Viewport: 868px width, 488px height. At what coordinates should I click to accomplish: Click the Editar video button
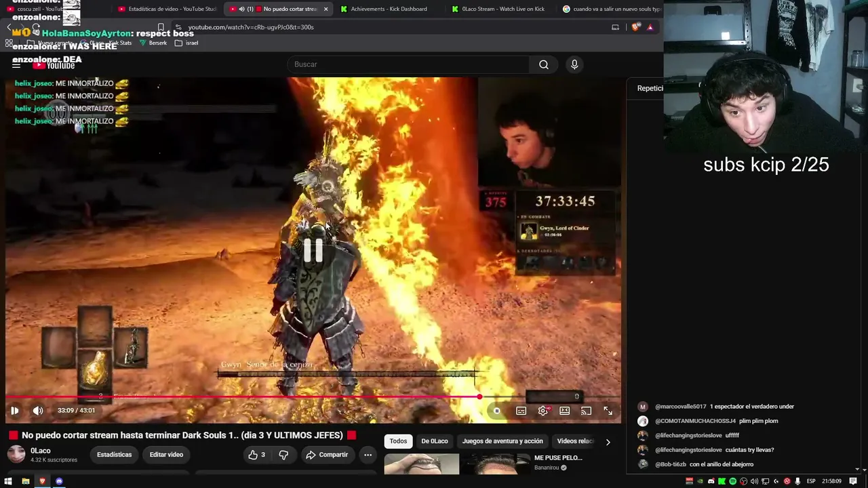166,455
